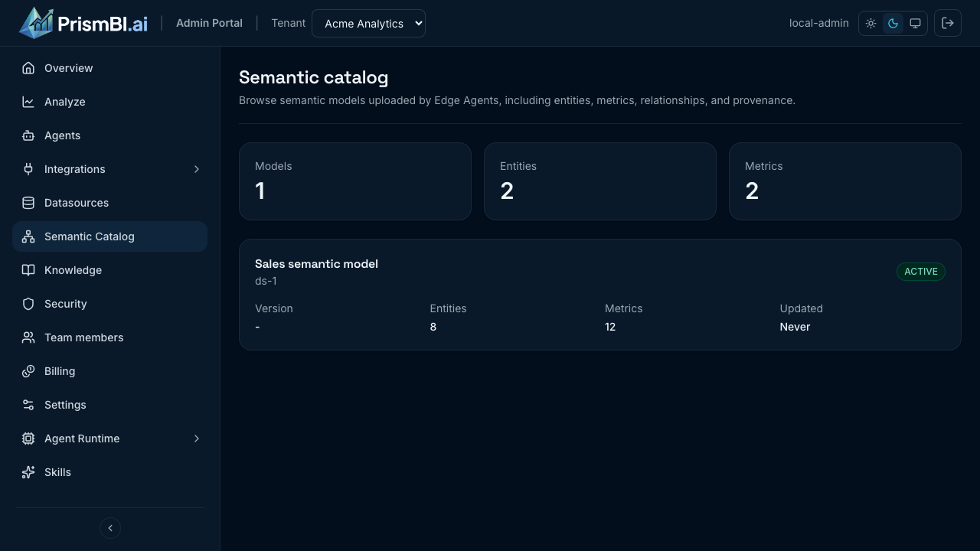
Task: Click the Overview home icon
Action: coord(28,68)
